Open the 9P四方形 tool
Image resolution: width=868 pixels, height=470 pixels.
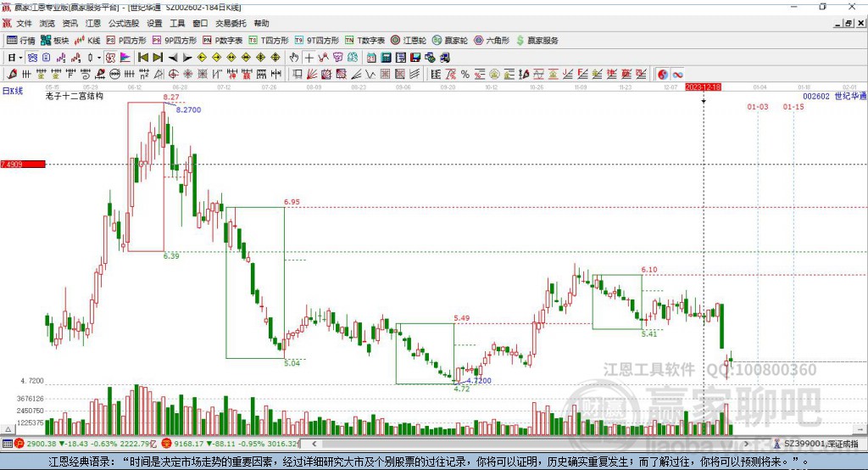pos(174,41)
